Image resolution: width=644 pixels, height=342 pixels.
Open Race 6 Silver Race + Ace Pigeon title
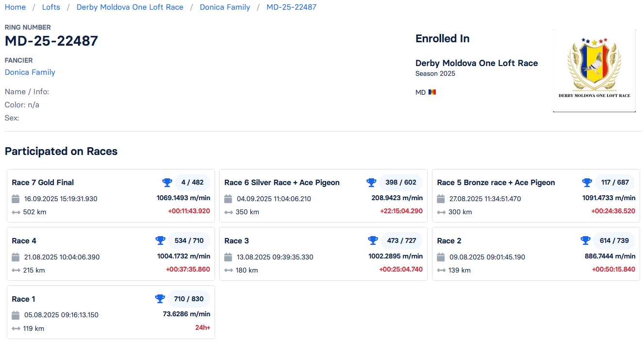tap(281, 183)
